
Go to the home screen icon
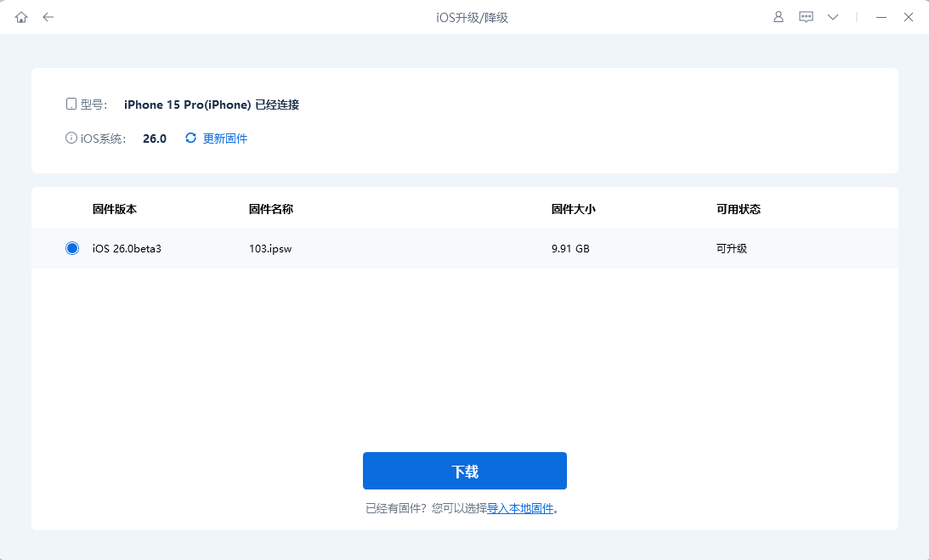(21, 17)
